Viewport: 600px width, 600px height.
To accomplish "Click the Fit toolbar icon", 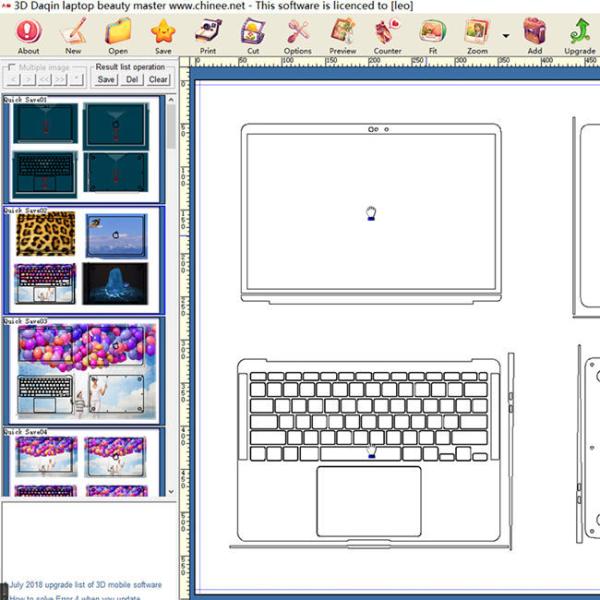I will pyautogui.click(x=432, y=34).
